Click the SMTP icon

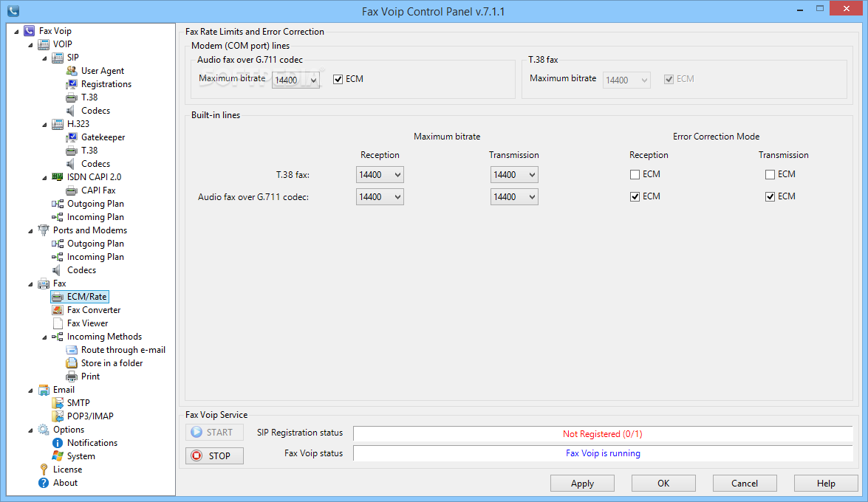pos(58,403)
